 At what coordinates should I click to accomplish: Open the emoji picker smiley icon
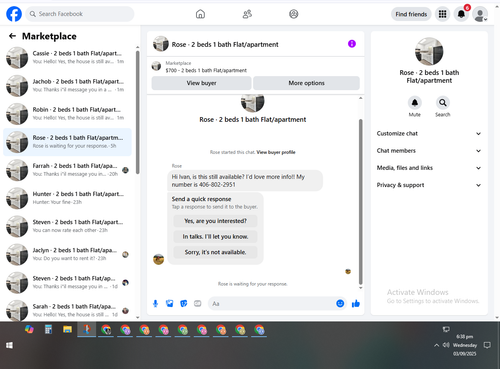(340, 303)
